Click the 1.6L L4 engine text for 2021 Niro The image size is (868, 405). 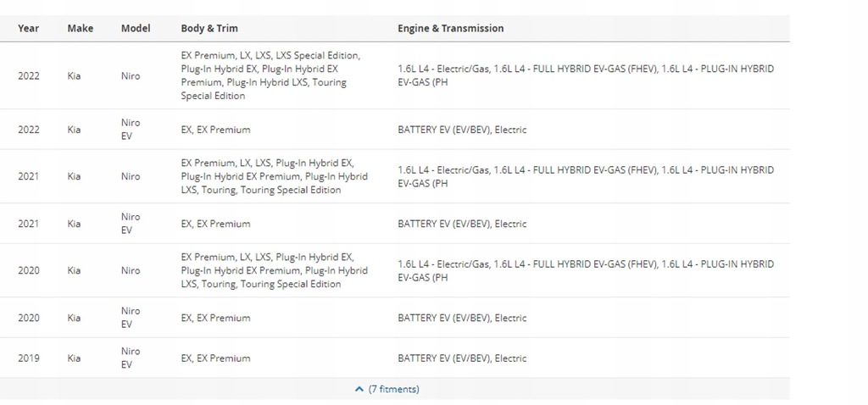[x=585, y=176]
